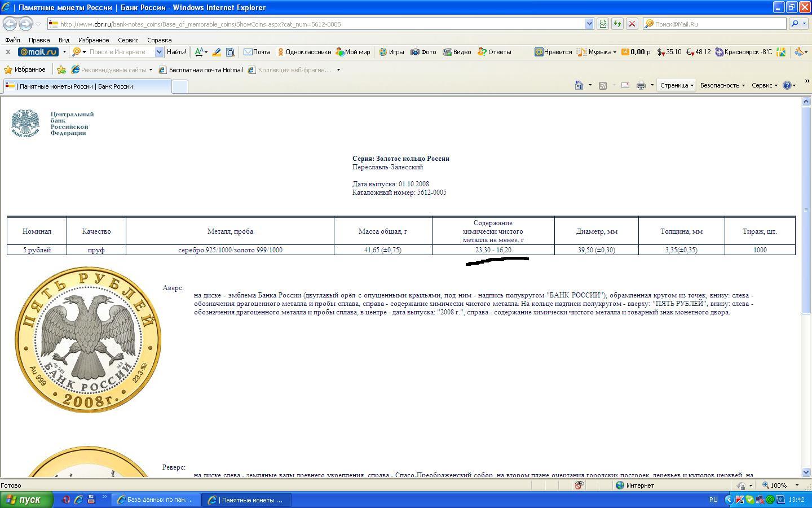812x508 pixels.
Task: Click the highlighter pen icon
Action: pyautogui.click(x=216, y=52)
